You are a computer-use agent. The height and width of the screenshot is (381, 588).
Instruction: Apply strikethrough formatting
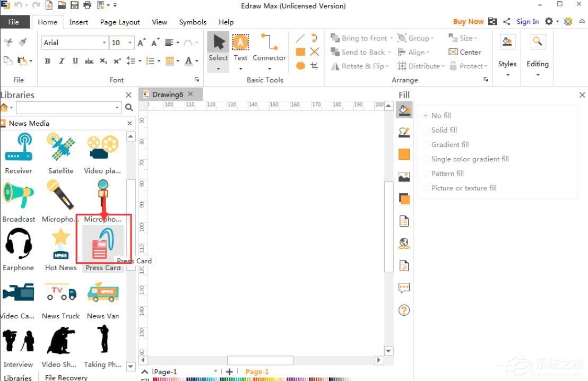(x=89, y=60)
